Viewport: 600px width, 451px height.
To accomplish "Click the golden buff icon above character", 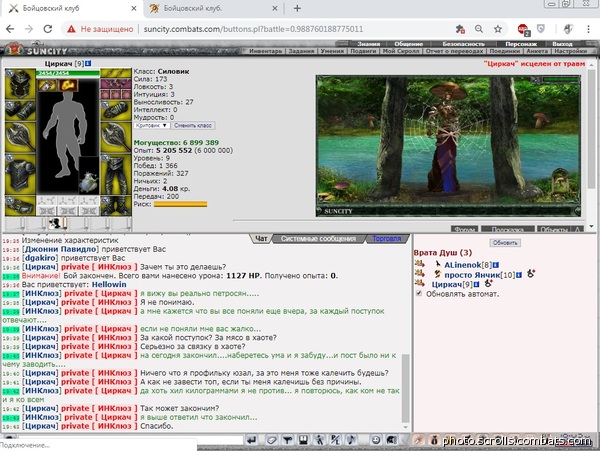I will point(68,85).
